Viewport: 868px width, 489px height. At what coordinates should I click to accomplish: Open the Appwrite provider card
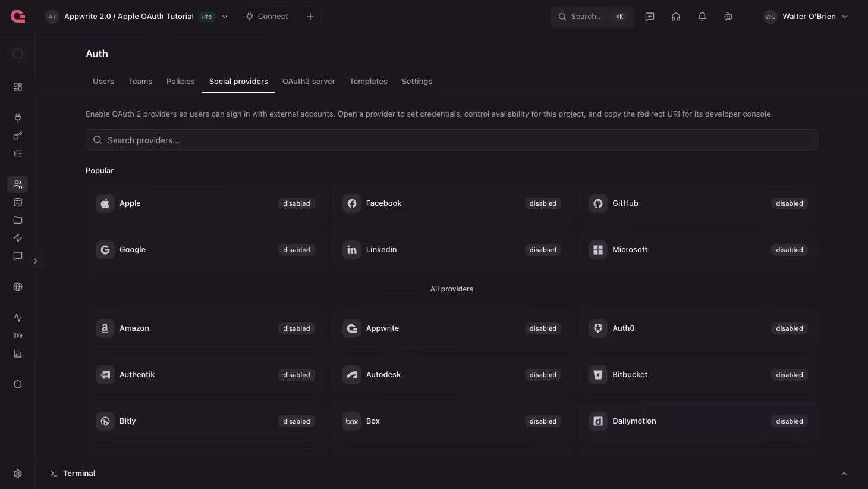coord(452,328)
